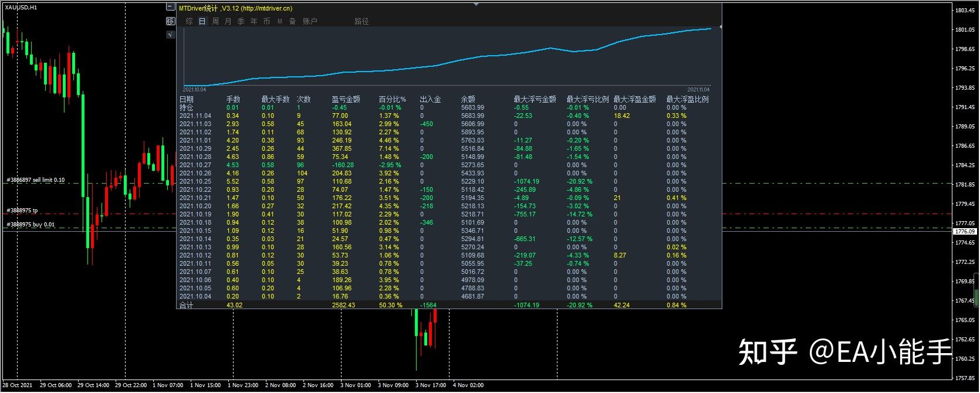980x393 pixels.
Task: Open the 周 weekly tab
Action: click(x=215, y=21)
